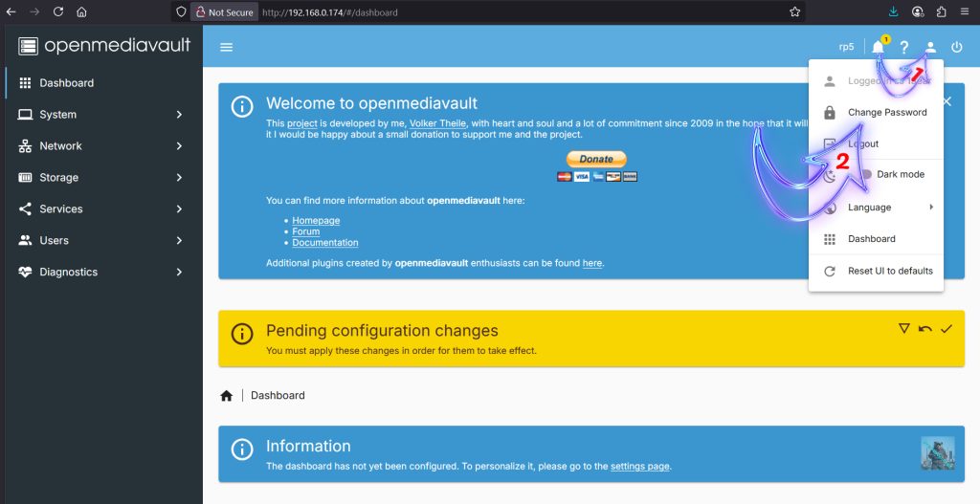This screenshot has width=980, height=504.
Task: Reload the page with browser refresh icon
Action: point(58,12)
